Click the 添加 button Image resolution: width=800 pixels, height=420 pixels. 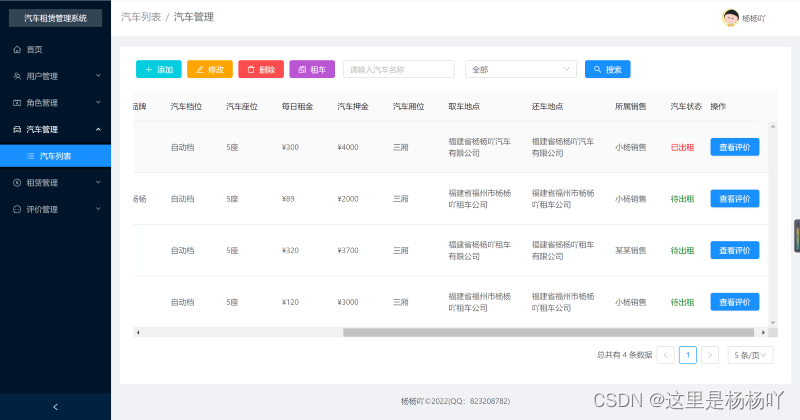click(159, 69)
